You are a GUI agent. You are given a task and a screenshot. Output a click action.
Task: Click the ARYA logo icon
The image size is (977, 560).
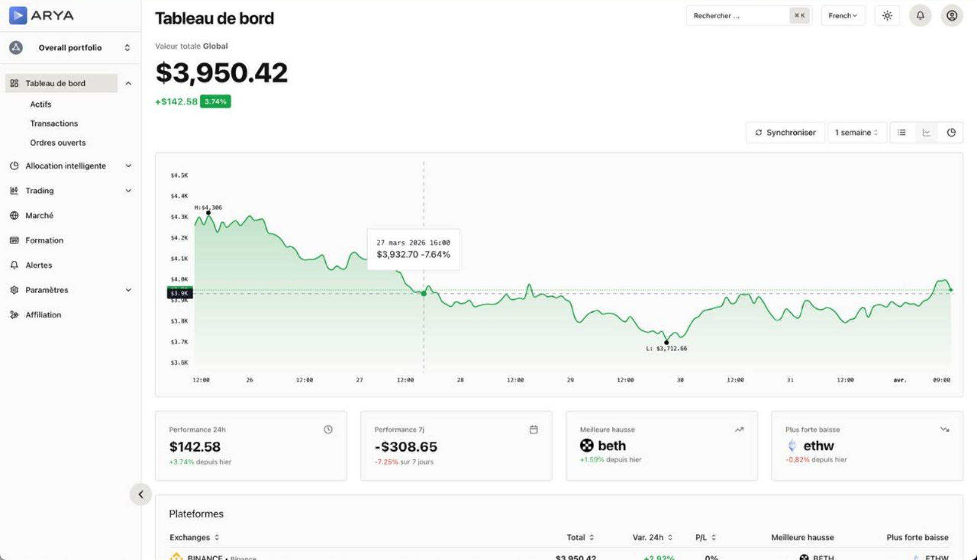pos(18,16)
